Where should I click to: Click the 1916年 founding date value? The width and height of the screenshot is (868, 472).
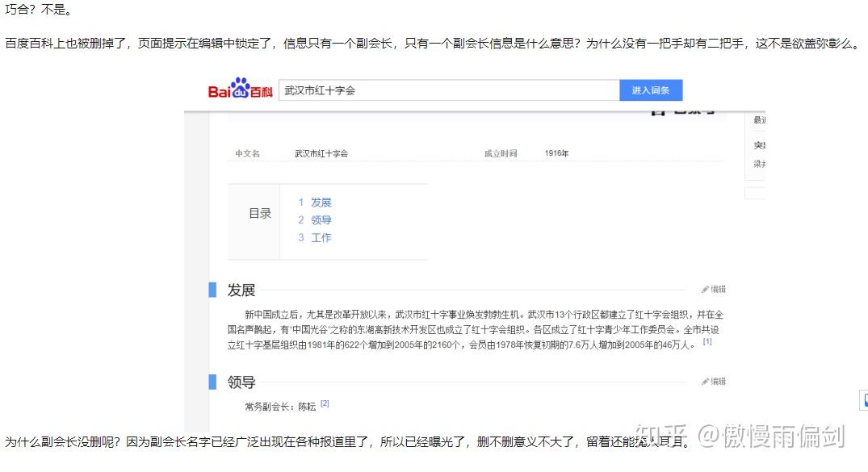point(556,153)
